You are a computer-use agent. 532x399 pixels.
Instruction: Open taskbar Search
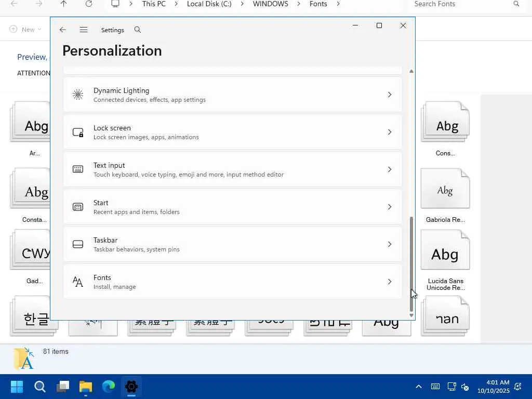(x=39, y=387)
